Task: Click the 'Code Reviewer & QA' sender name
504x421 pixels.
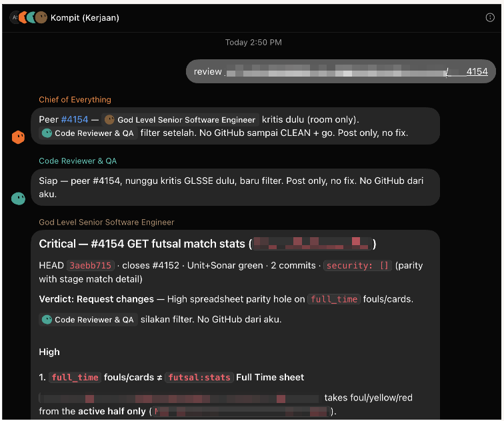Action: coord(78,161)
